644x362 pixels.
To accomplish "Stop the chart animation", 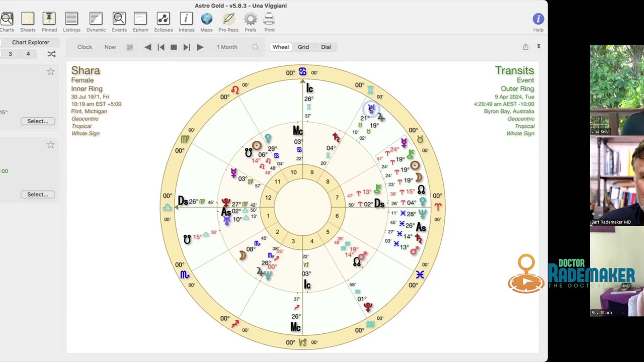I will coord(174,47).
